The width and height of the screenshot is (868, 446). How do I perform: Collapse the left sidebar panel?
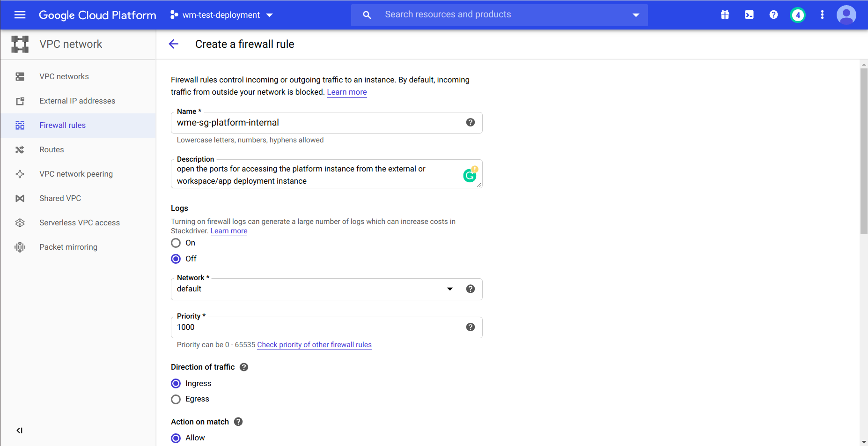[x=20, y=431]
